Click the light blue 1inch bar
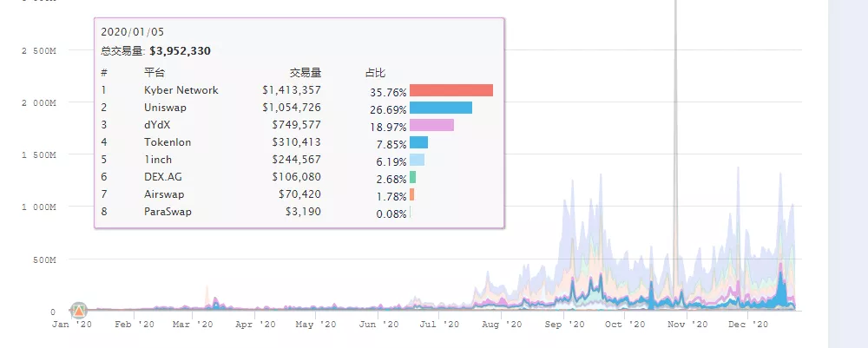This screenshot has height=348, width=868. [x=417, y=160]
